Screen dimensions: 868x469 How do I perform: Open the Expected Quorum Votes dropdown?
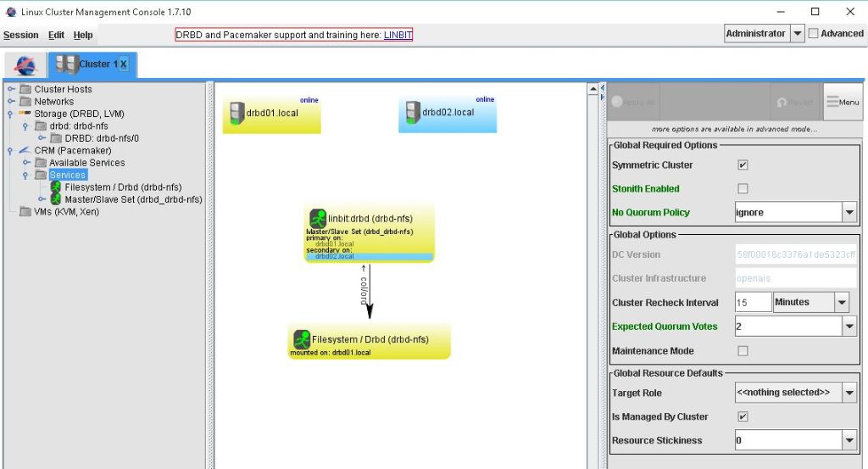(x=849, y=327)
